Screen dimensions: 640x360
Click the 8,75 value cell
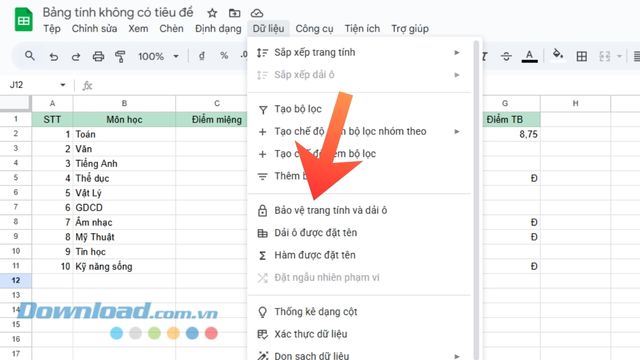pos(511,134)
